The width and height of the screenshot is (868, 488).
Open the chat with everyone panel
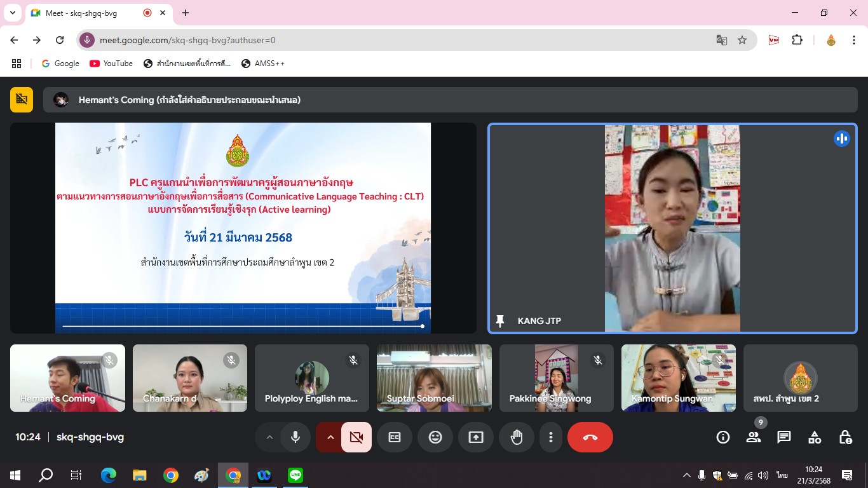coord(784,437)
